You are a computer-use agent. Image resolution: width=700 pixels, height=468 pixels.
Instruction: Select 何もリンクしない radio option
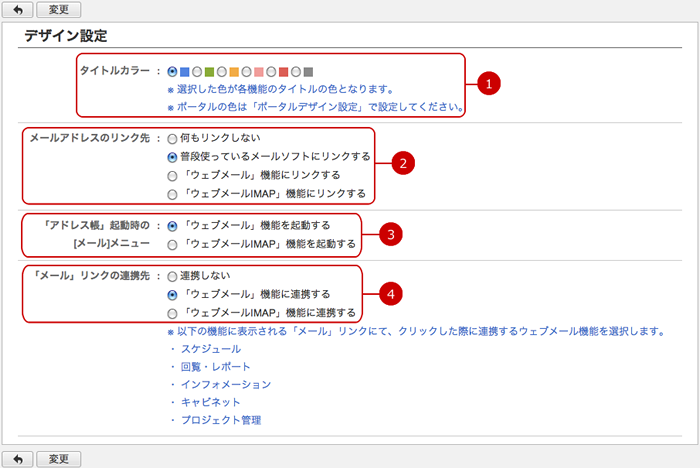172,139
